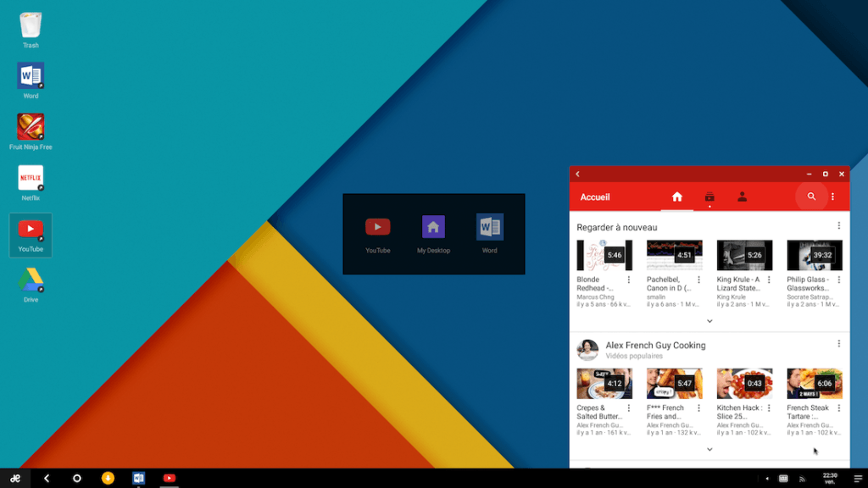This screenshot has width=868, height=488.
Task: Play the F*** French Fries video thumbnail
Action: [x=674, y=384]
